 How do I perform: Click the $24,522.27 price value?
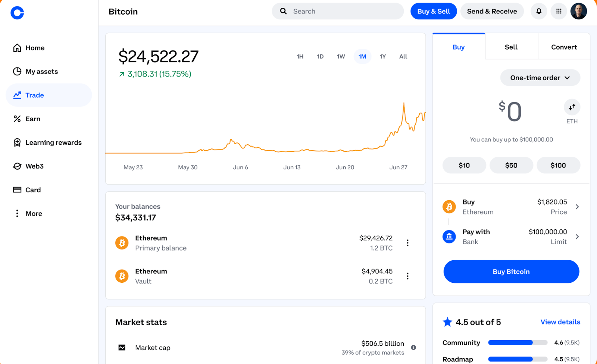pyautogui.click(x=159, y=56)
